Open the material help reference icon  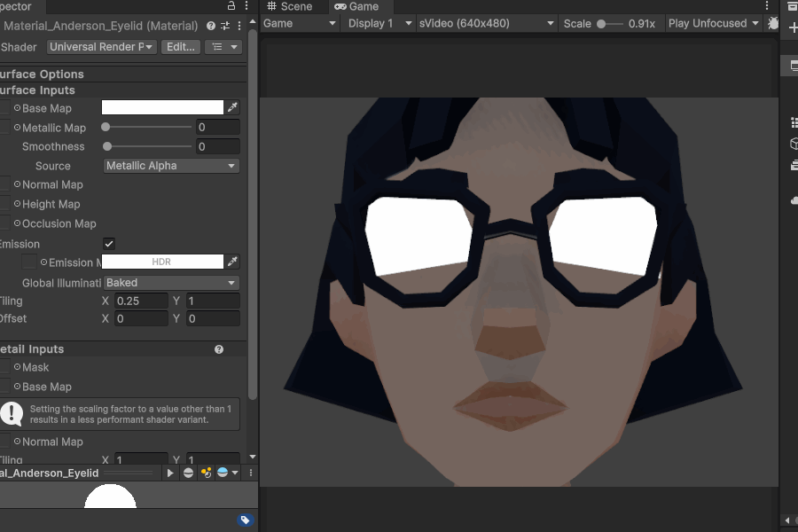pyautogui.click(x=211, y=27)
